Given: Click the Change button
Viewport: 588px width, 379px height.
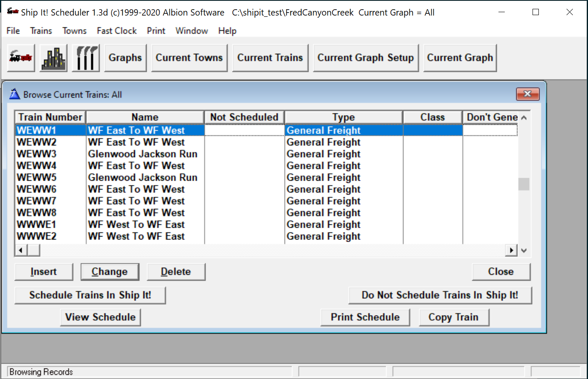Looking at the screenshot, I should click(x=110, y=272).
